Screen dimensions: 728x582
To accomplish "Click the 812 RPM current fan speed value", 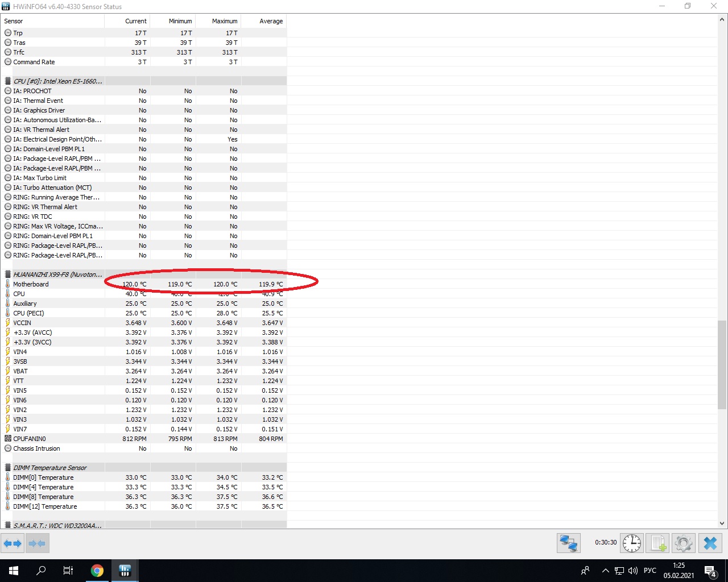I will click(x=134, y=439).
